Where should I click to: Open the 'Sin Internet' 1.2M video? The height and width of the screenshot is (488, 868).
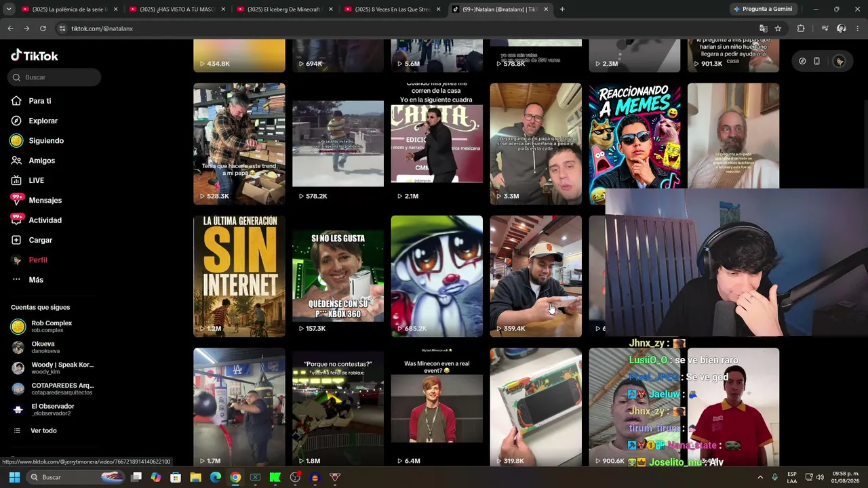[x=239, y=276]
